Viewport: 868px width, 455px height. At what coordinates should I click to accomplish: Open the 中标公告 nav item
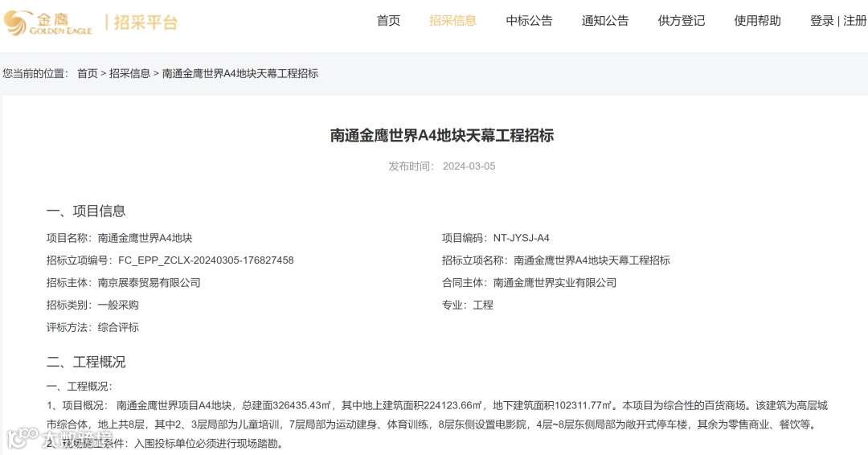(529, 21)
